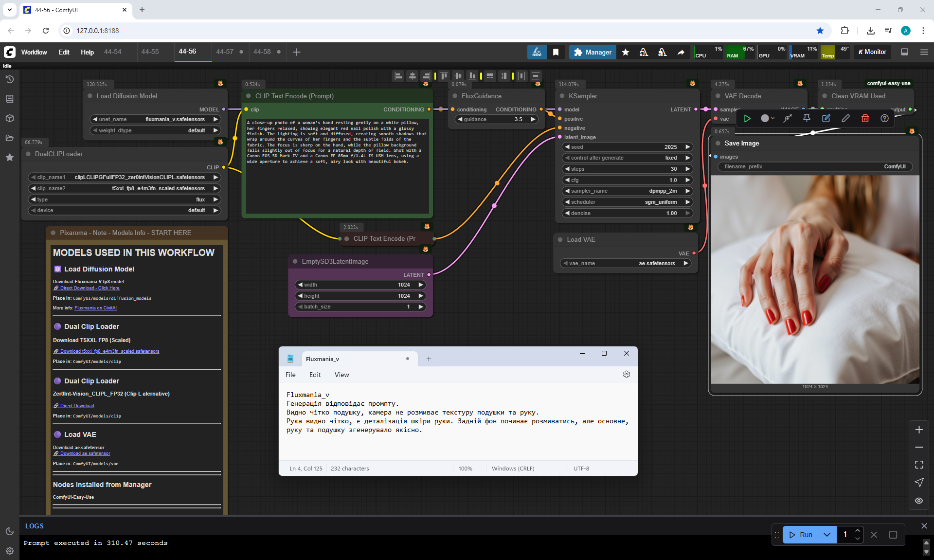Open the node color picker dropdown
The height and width of the screenshot is (560, 934).
click(767, 118)
